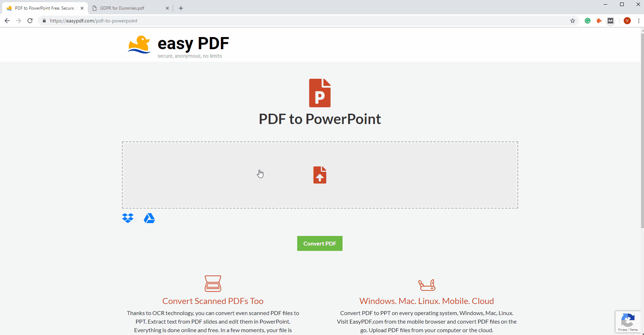644x335 pixels.
Task: Open the Chrome profile avatar V
Action: point(627,21)
